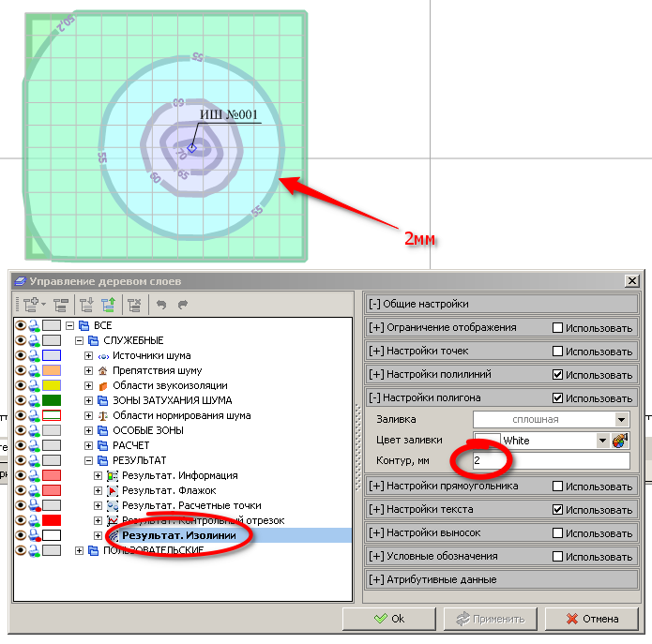Click the add layer toolbar icon

[x=29, y=304]
